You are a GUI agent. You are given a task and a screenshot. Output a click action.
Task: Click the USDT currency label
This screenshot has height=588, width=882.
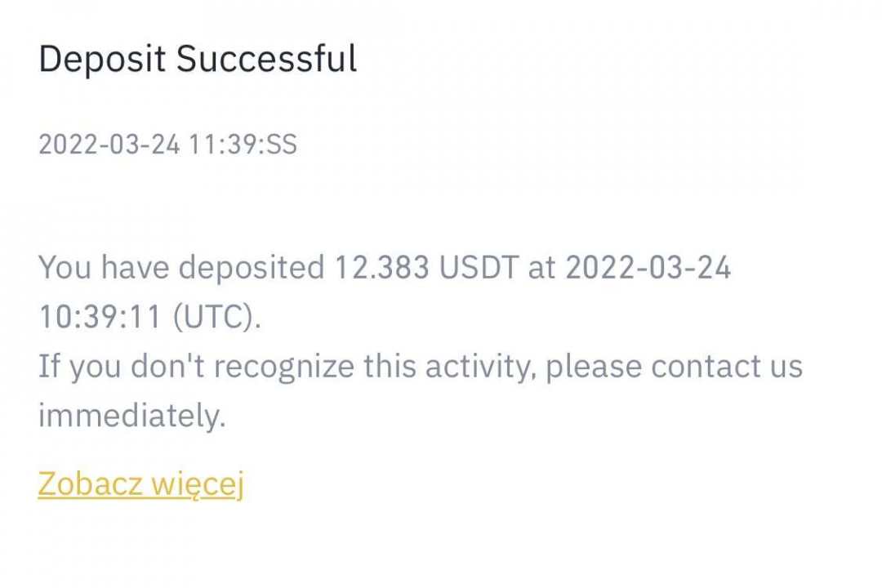pyautogui.click(x=479, y=268)
